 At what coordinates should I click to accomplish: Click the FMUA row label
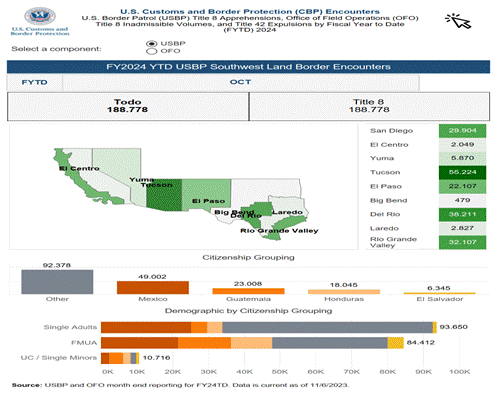(x=84, y=343)
